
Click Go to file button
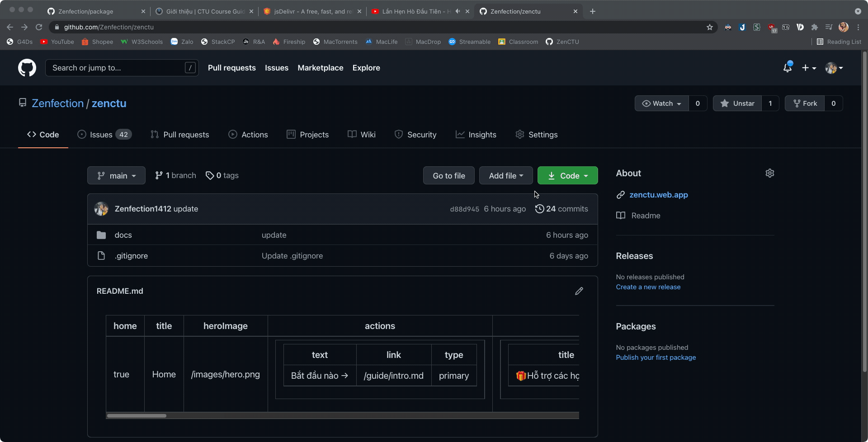(x=449, y=175)
